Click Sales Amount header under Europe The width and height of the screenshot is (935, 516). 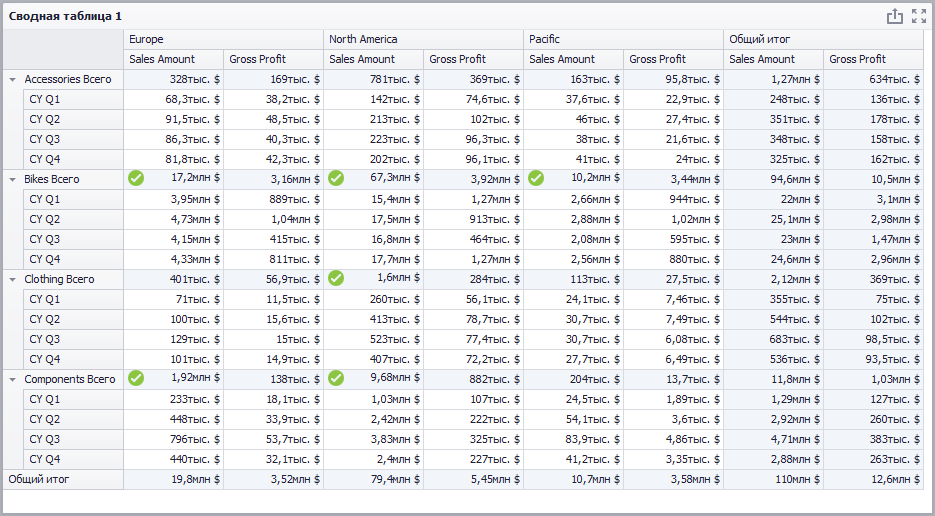point(174,59)
